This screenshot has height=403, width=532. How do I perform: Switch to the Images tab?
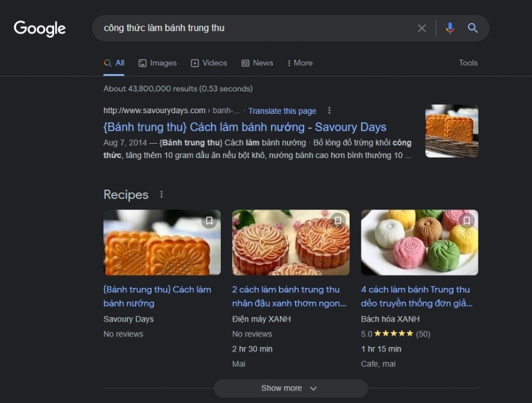[x=157, y=63]
